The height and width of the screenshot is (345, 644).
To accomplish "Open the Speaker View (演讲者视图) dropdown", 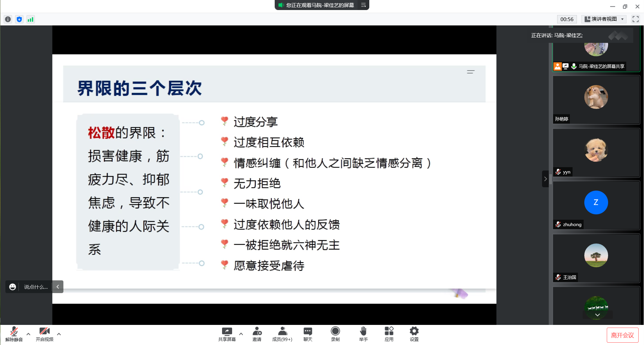I will (604, 19).
